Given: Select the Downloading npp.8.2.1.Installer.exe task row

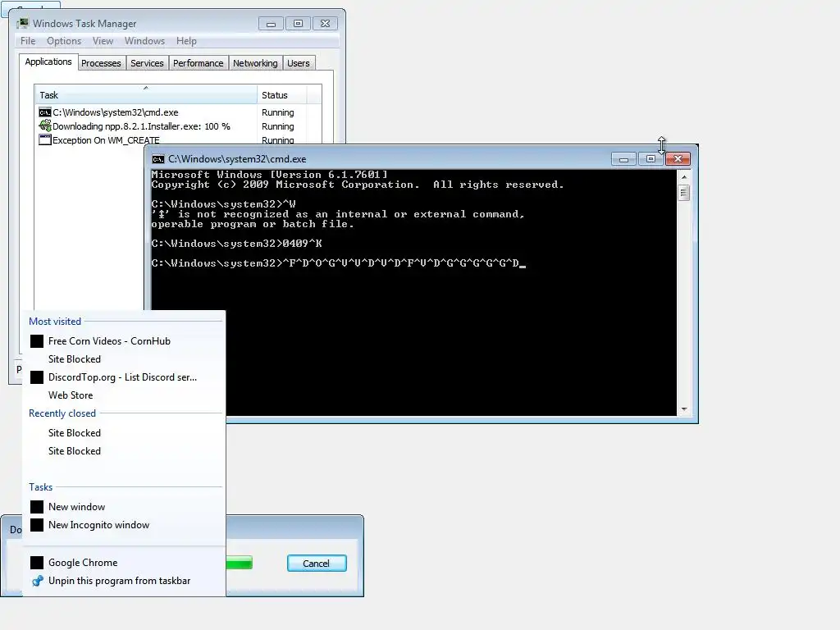Looking at the screenshot, I should [x=178, y=126].
